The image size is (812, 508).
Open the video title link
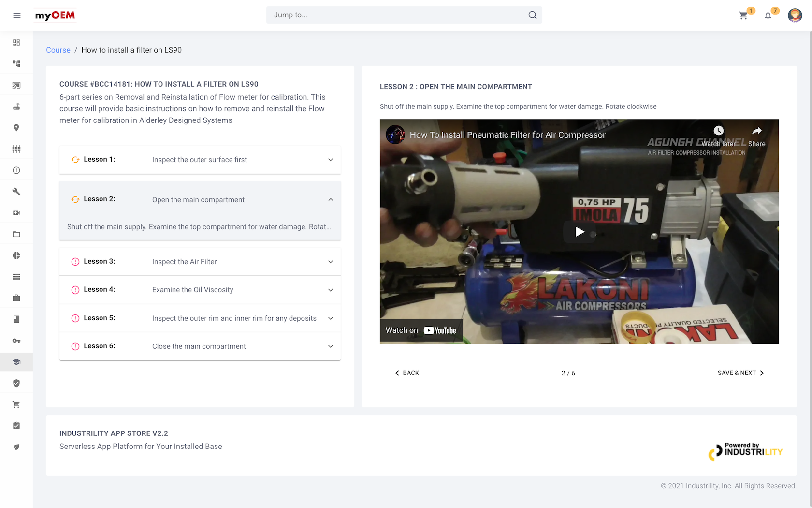(507, 135)
